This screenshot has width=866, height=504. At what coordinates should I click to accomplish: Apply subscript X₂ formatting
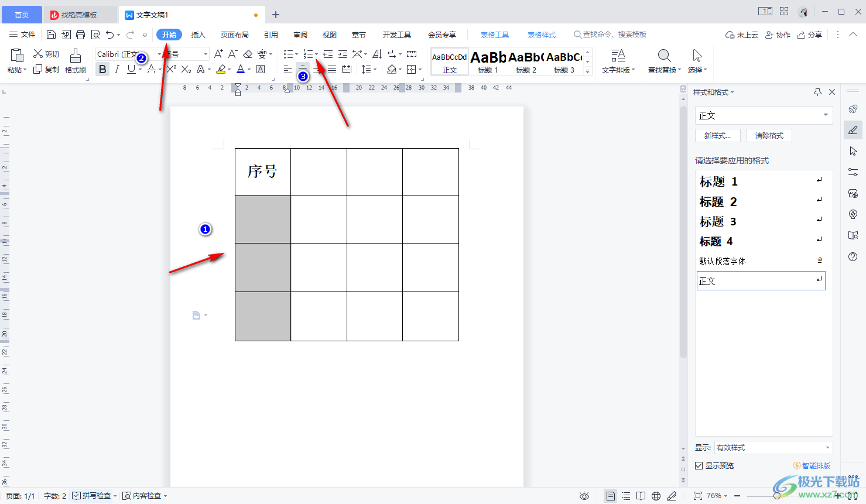click(x=186, y=69)
